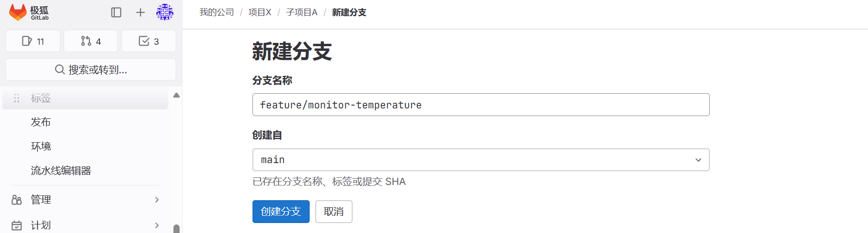
Task: Click the 创建分支 button
Action: [x=281, y=212]
